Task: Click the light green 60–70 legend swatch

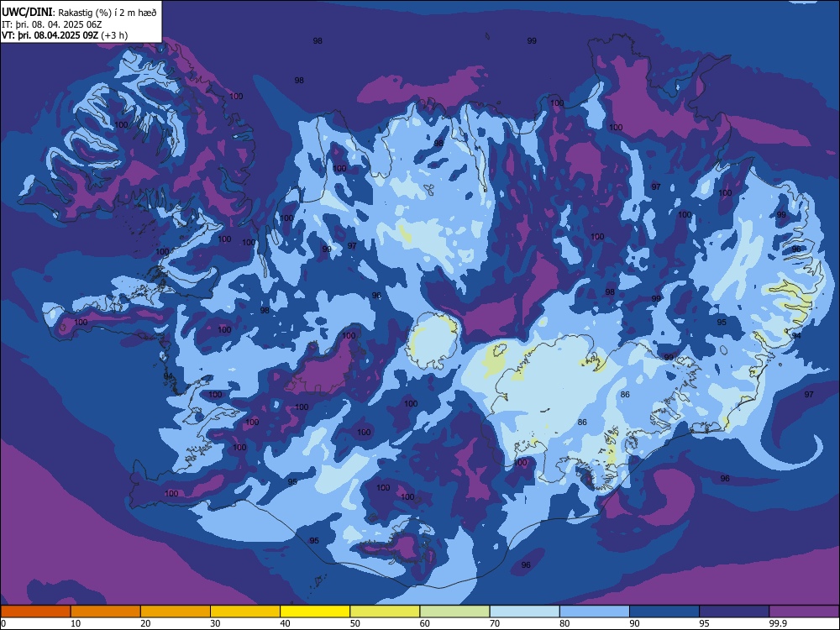Action: (454, 612)
